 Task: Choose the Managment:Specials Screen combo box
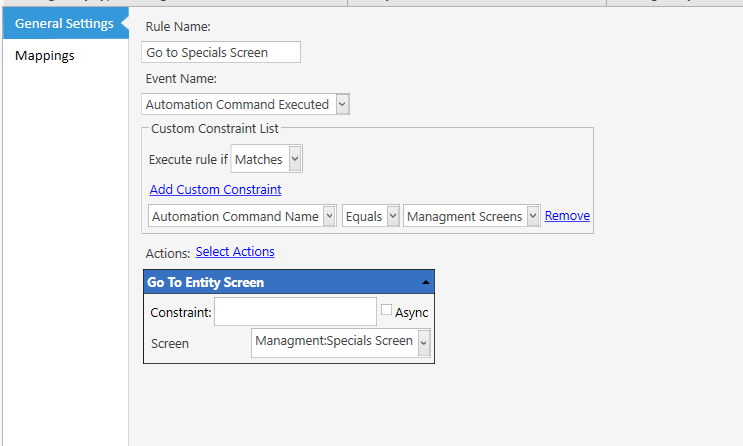(341, 342)
